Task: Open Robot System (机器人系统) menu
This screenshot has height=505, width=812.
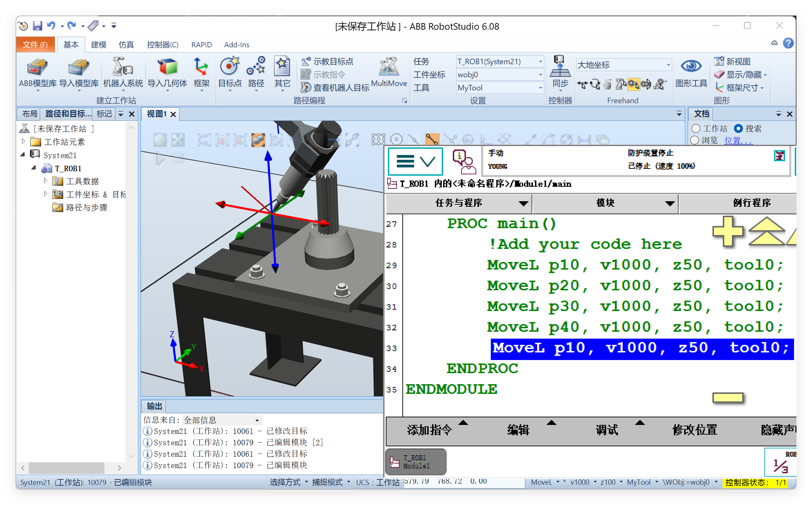Action: pyautogui.click(x=123, y=74)
